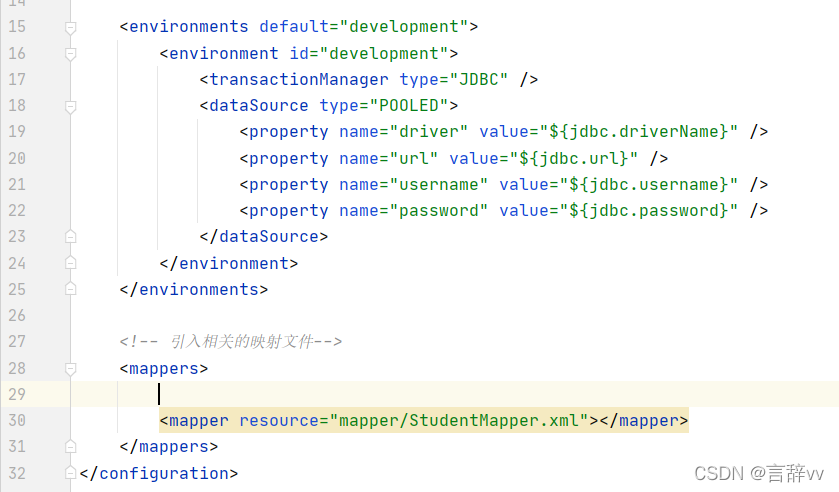The height and width of the screenshot is (492, 839).
Task: Click line number 19 in gutter
Action: [x=17, y=132]
